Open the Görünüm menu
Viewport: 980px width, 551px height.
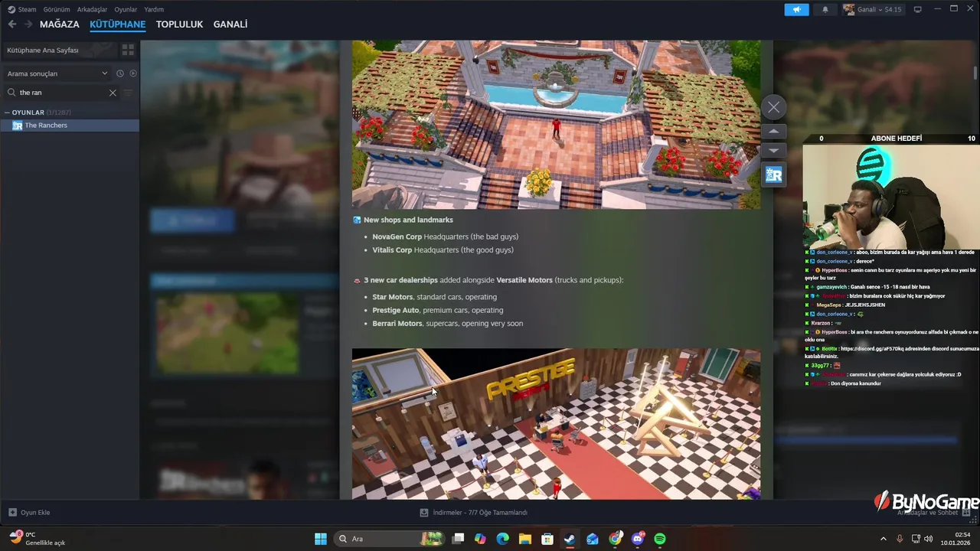(57, 9)
